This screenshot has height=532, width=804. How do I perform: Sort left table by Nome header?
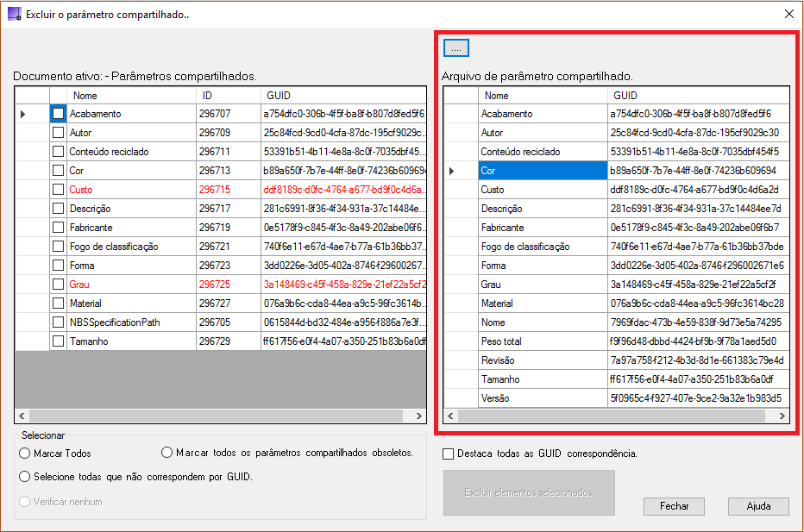point(131,96)
